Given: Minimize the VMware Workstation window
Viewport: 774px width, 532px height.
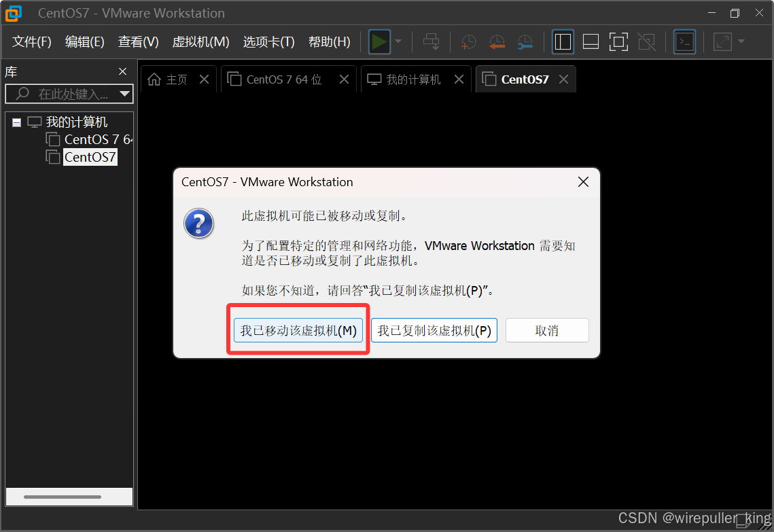Looking at the screenshot, I should pos(711,13).
